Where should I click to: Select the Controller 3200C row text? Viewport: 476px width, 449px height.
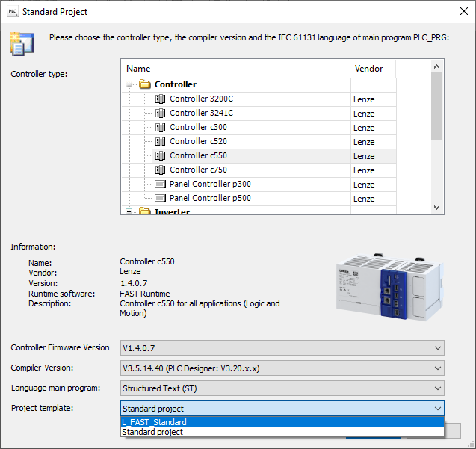click(x=201, y=99)
